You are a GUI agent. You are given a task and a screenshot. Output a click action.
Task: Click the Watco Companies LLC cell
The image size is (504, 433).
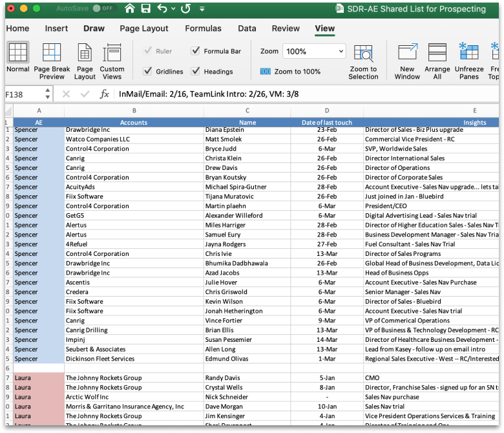click(134, 139)
